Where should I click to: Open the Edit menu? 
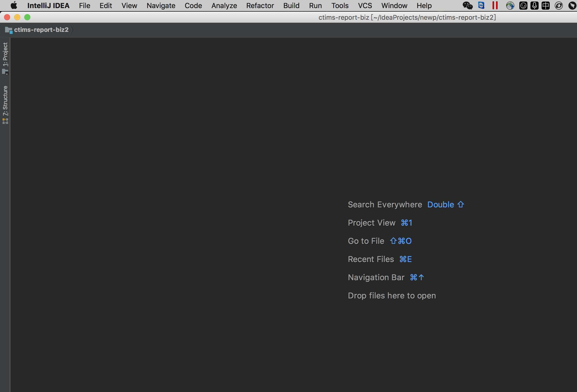coord(106,5)
